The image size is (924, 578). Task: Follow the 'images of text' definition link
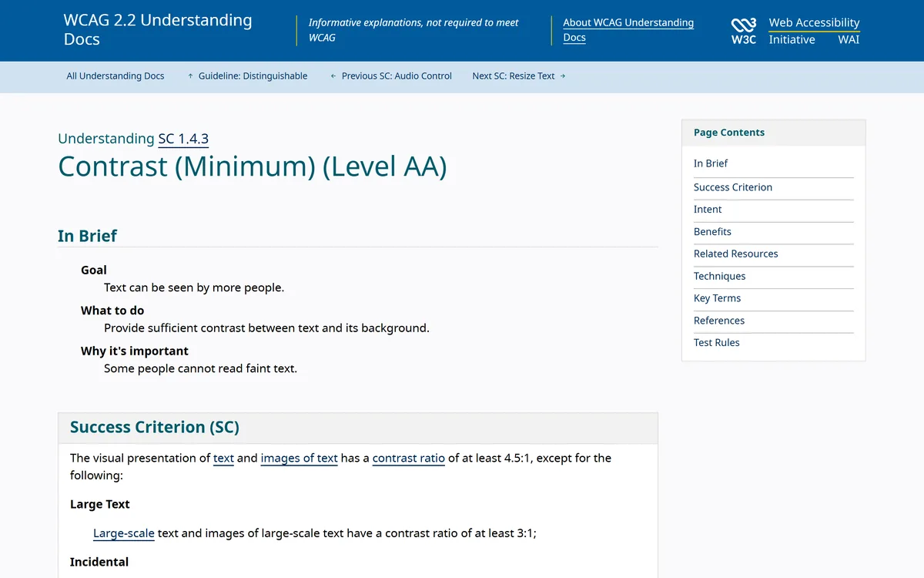pos(300,458)
